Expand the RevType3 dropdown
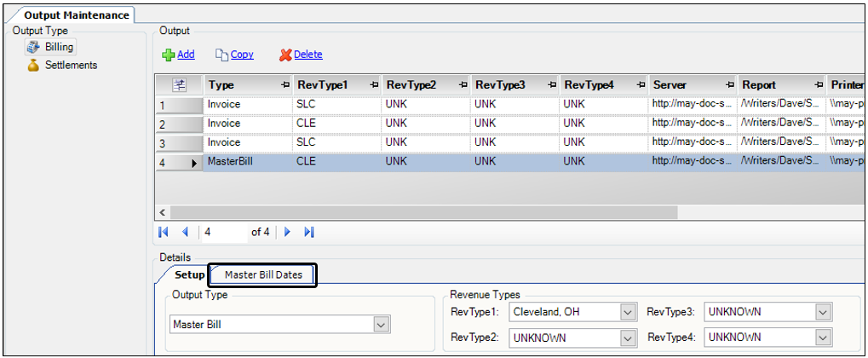 pos(822,313)
